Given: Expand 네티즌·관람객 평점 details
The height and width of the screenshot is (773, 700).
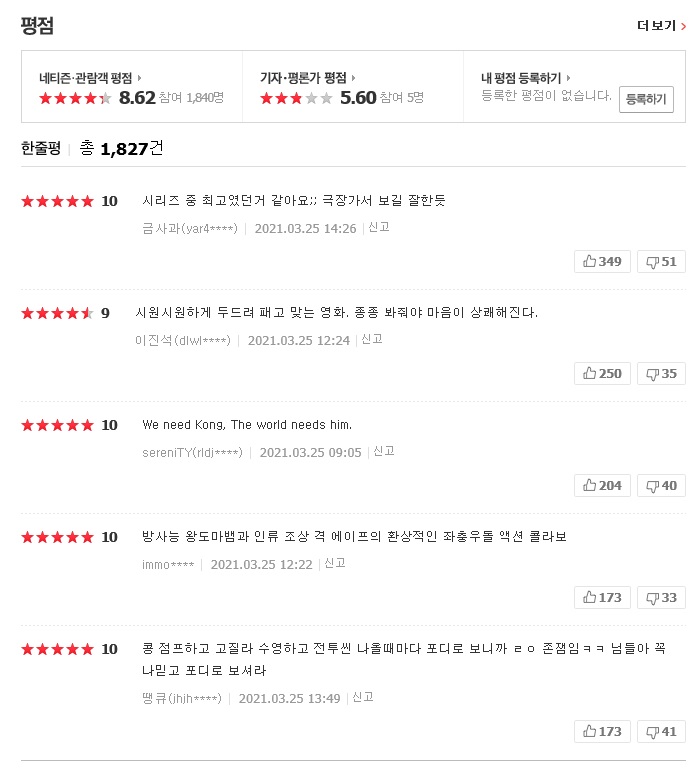Looking at the screenshot, I should point(90,78).
